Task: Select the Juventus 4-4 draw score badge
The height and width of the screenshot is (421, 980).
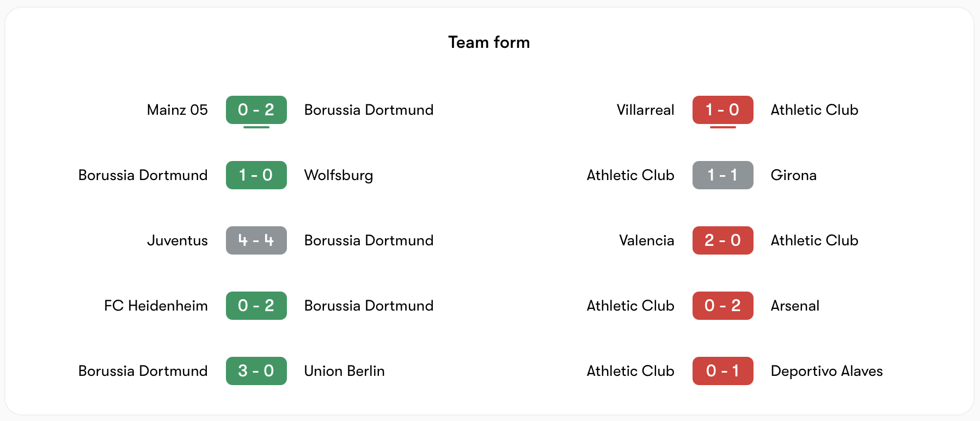Action: [x=256, y=240]
